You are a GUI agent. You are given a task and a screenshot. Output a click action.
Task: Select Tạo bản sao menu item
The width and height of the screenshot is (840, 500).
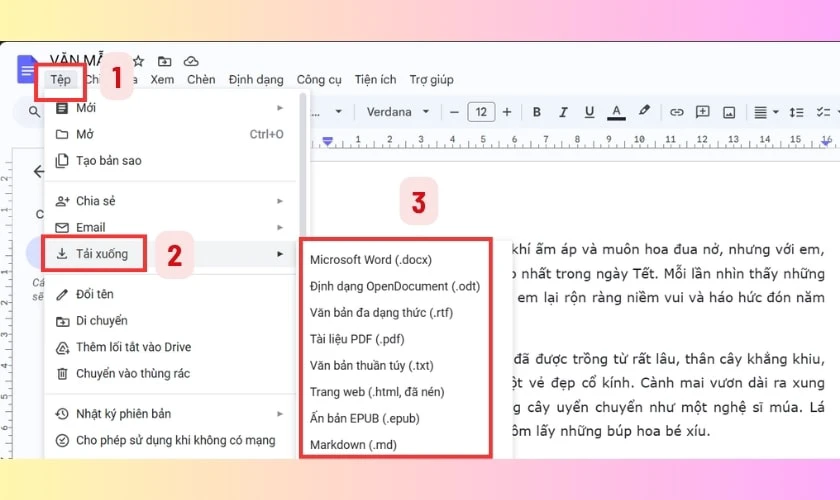click(x=170, y=160)
